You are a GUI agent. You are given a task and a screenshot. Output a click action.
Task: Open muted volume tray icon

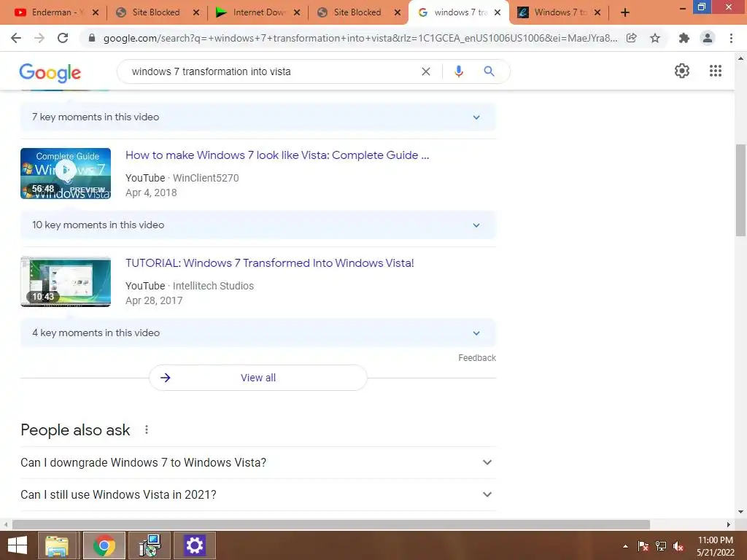click(x=678, y=546)
